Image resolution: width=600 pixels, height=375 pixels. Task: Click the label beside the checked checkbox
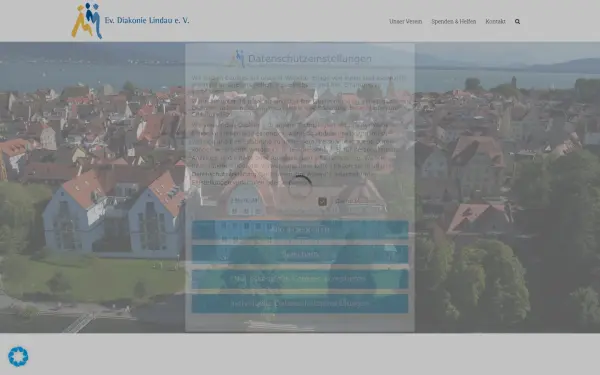347,201
